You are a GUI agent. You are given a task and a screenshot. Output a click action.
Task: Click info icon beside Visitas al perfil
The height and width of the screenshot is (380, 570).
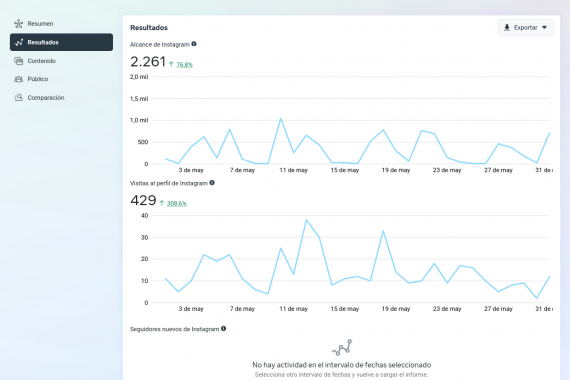(x=212, y=183)
